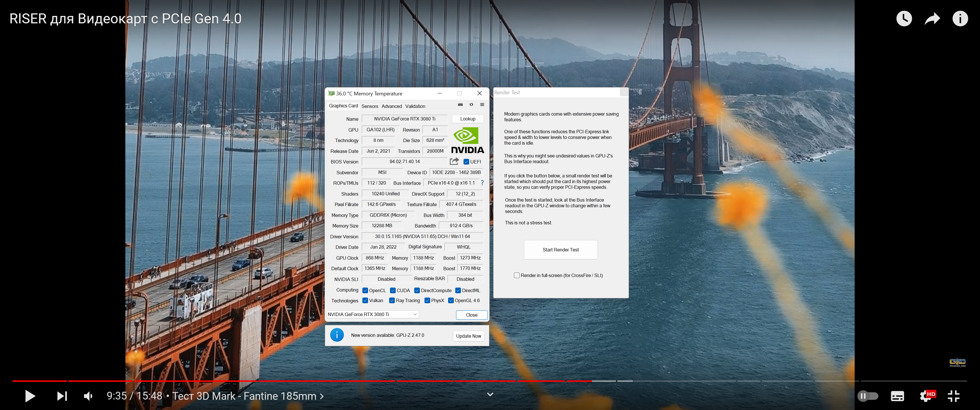Toggle the UEFI checkbox

click(x=466, y=162)
